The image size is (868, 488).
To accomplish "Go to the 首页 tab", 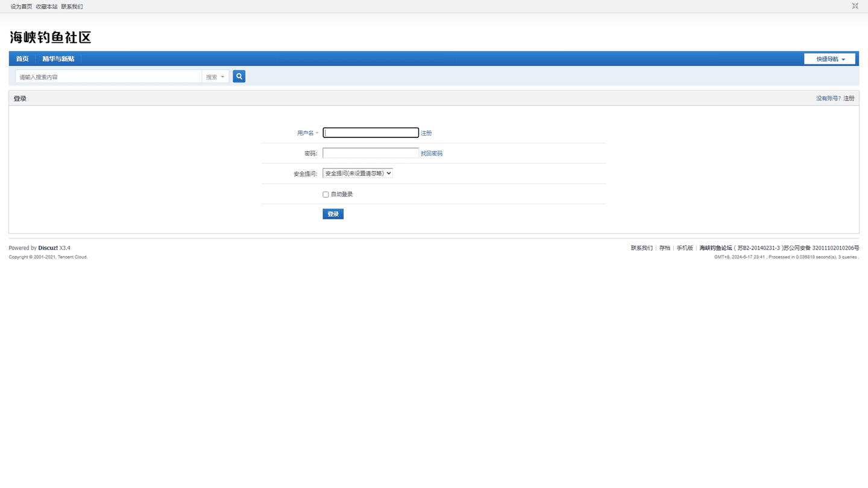I will click(22, 59).
